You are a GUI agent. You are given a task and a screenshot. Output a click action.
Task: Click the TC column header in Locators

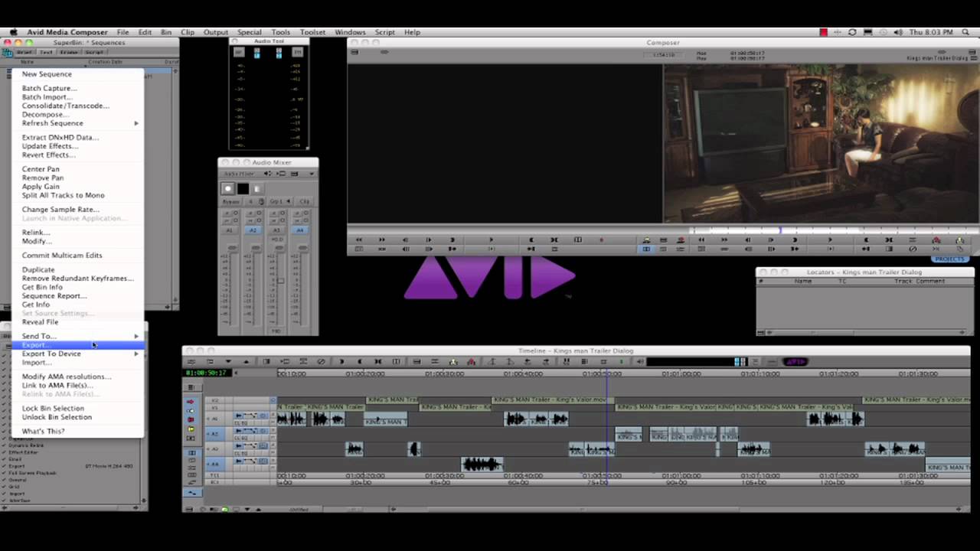point(842,281)
